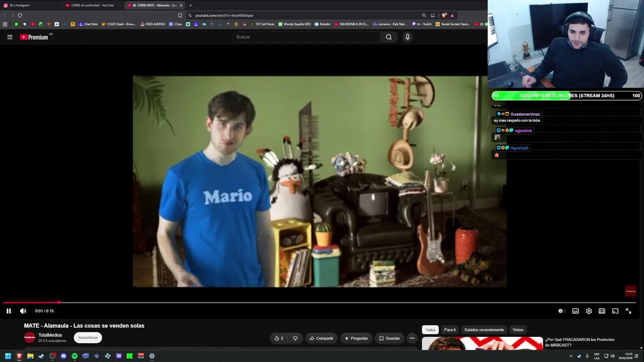The height and width of the screenshot is (362, 644).
Task: Open '¿Por Qué FRACASARON los Productos' video title
Action: (x=580, y=342)
